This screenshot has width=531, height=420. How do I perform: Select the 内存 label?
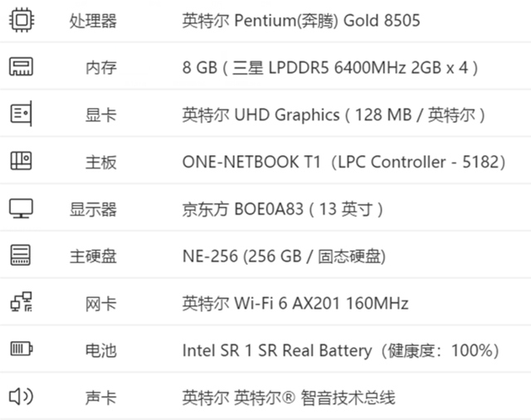[101, 67]
